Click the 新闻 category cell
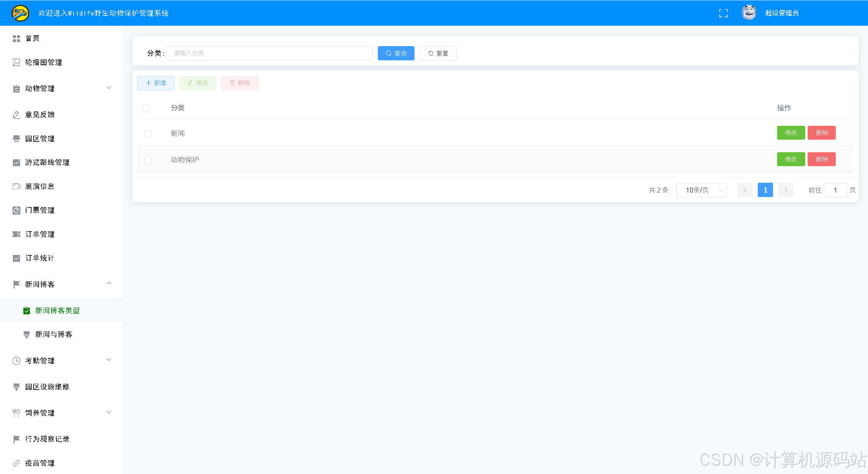Viewport: 868px width, 474px height. (x=178, y=134)
